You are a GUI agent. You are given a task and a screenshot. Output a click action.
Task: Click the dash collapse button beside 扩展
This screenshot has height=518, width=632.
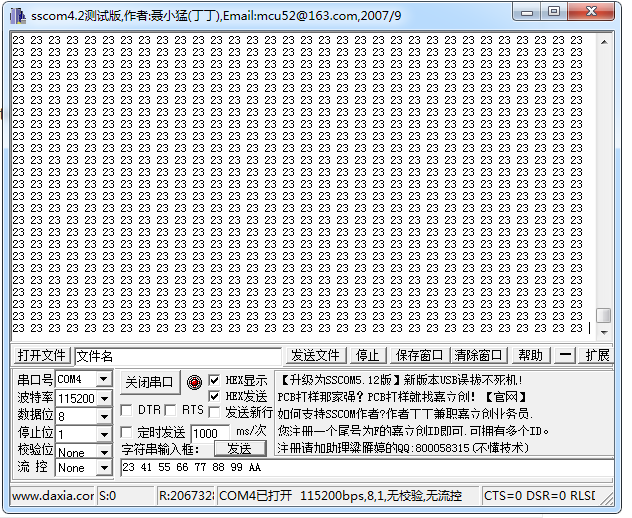(x=565, y=356)
